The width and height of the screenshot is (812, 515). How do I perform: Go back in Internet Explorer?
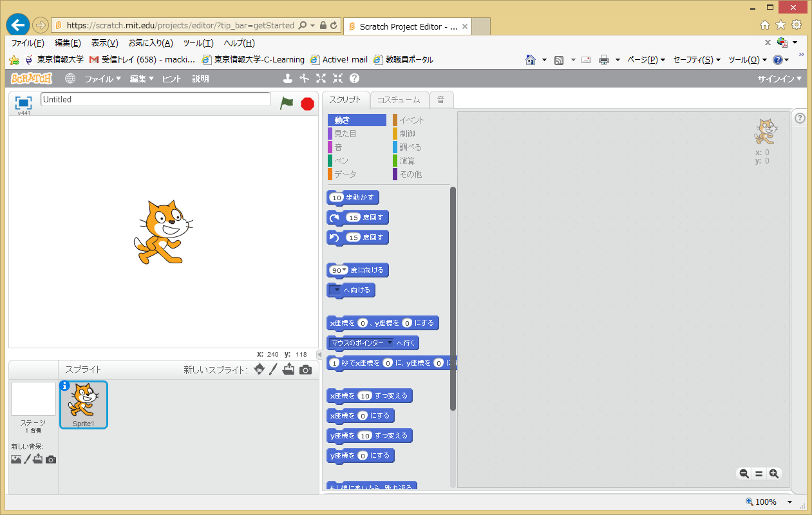18,25
